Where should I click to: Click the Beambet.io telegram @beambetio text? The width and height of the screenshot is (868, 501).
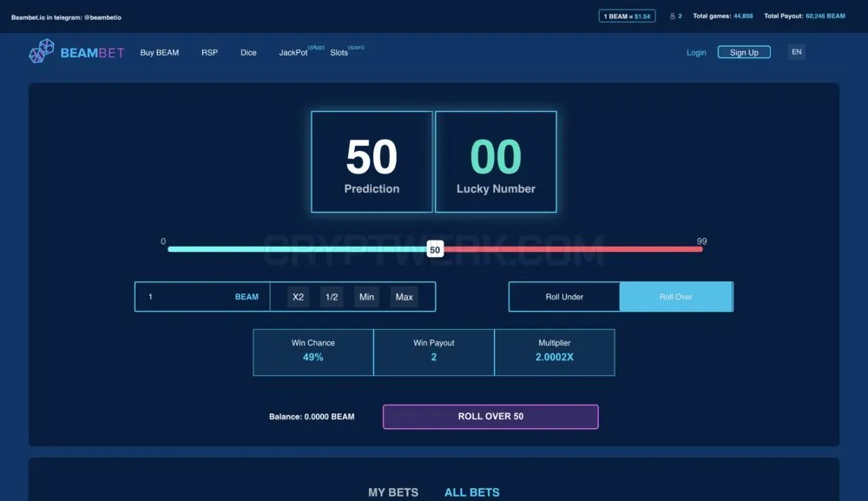[x=67, y=17]
